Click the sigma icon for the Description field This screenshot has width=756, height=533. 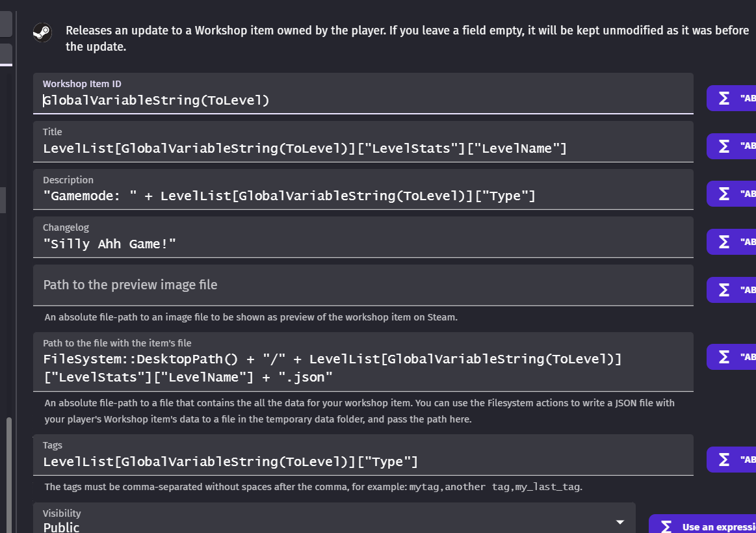723,193
